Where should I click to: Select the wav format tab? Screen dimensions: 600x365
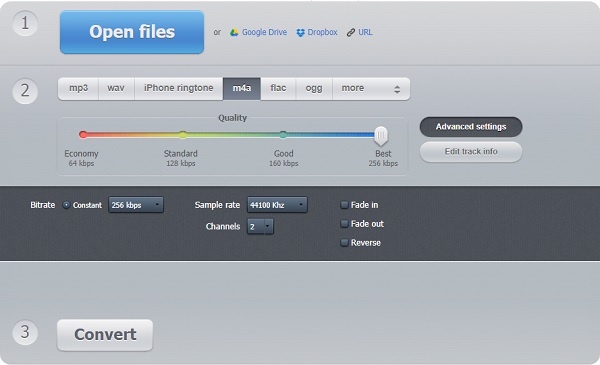pyautogui.click(x=116, y=88)
